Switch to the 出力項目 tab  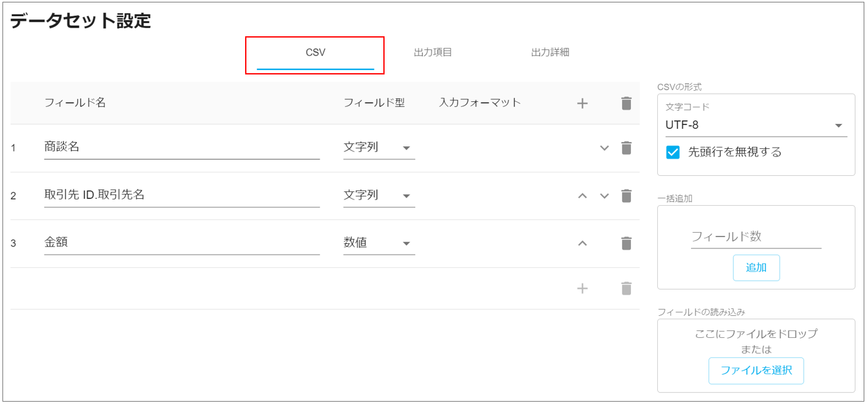pyautogui.click(x=433, y=53)
